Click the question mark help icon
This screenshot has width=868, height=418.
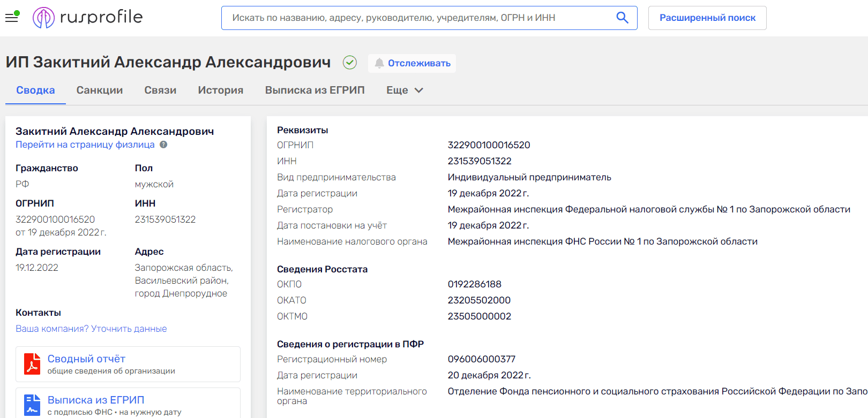pyautogui.click(x=163, y=145)
